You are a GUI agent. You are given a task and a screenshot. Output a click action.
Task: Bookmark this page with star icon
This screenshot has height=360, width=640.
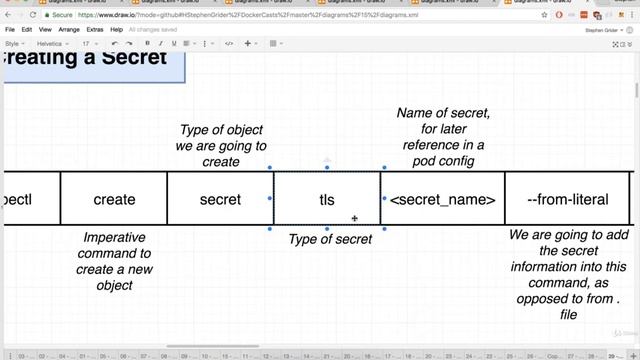click(544, 15)
